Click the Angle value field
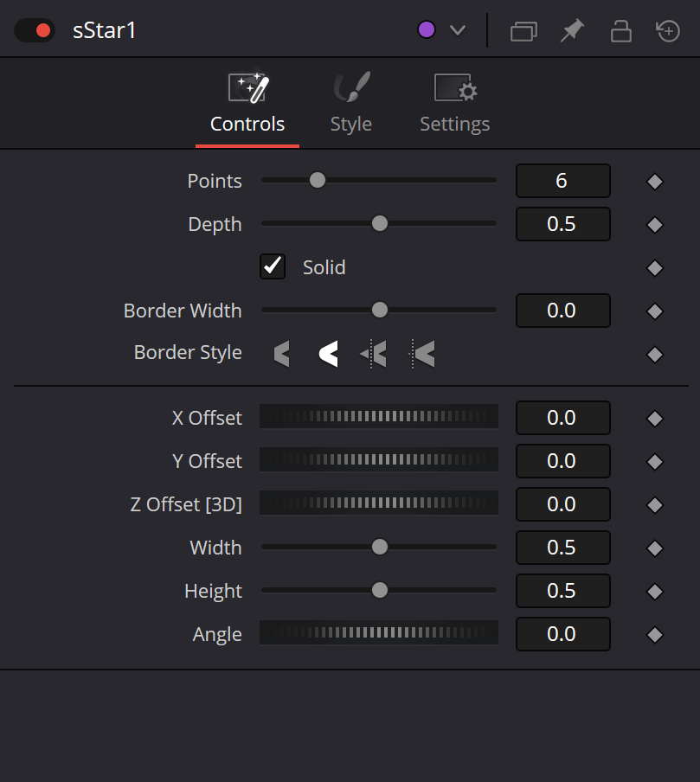 tap(562, 634)
